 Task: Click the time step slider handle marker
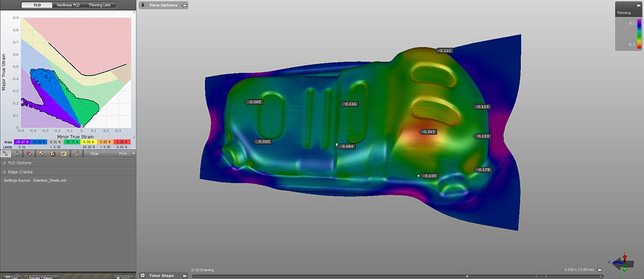pos(467,276)
